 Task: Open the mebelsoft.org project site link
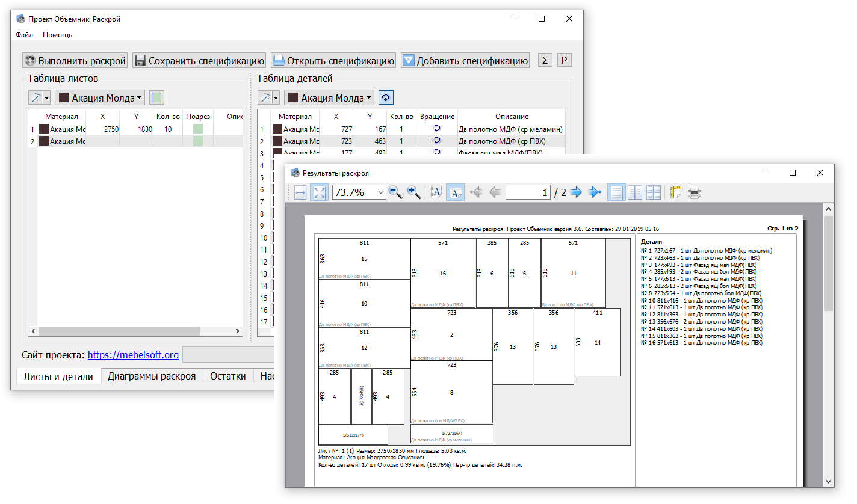coord(133,355)
